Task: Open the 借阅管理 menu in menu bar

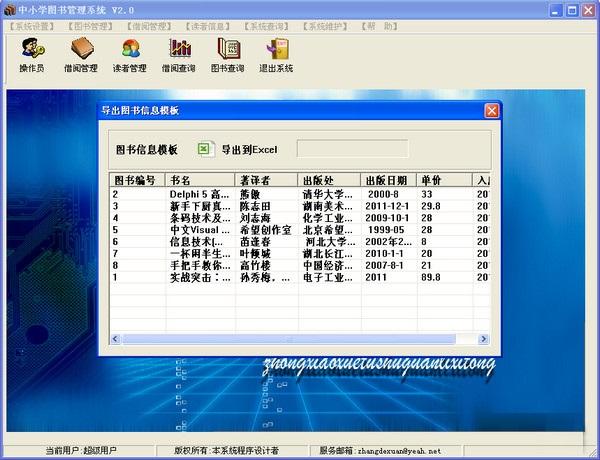Action: 149,26
